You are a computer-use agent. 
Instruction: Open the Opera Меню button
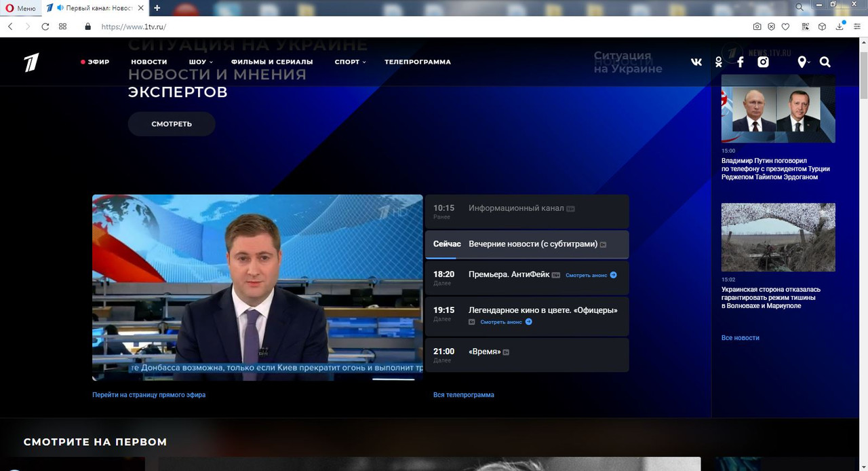[21, 8]
